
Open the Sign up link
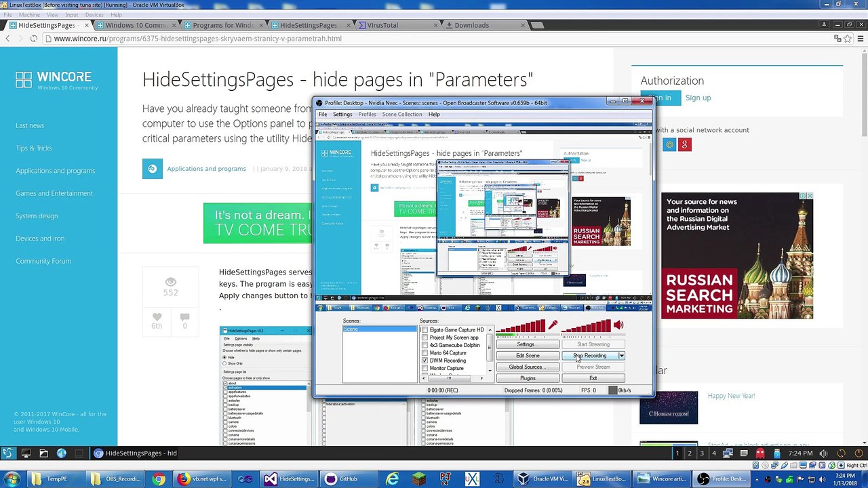pyautogui.click(x=698, y=98)
